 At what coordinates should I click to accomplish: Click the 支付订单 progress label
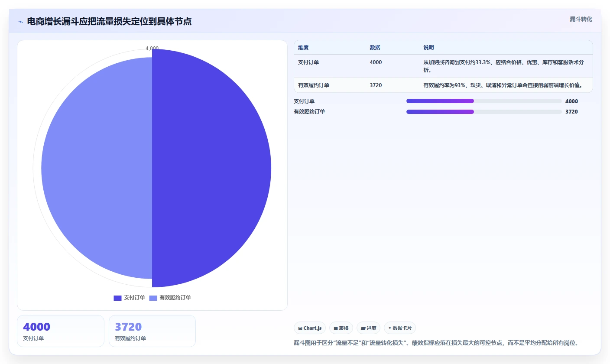point(304,101)
